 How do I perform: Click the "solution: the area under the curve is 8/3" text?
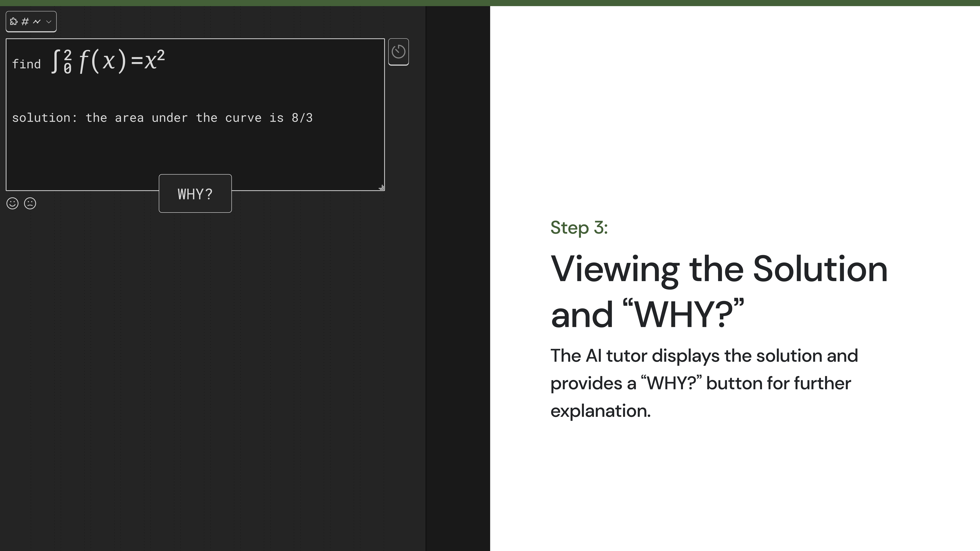(x=162, y=118)
